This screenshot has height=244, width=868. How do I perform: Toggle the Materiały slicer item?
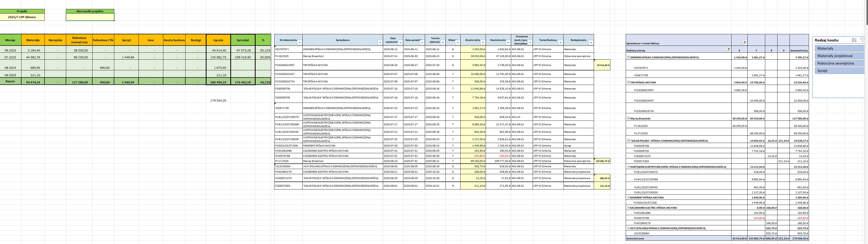[x=840, y=49]
